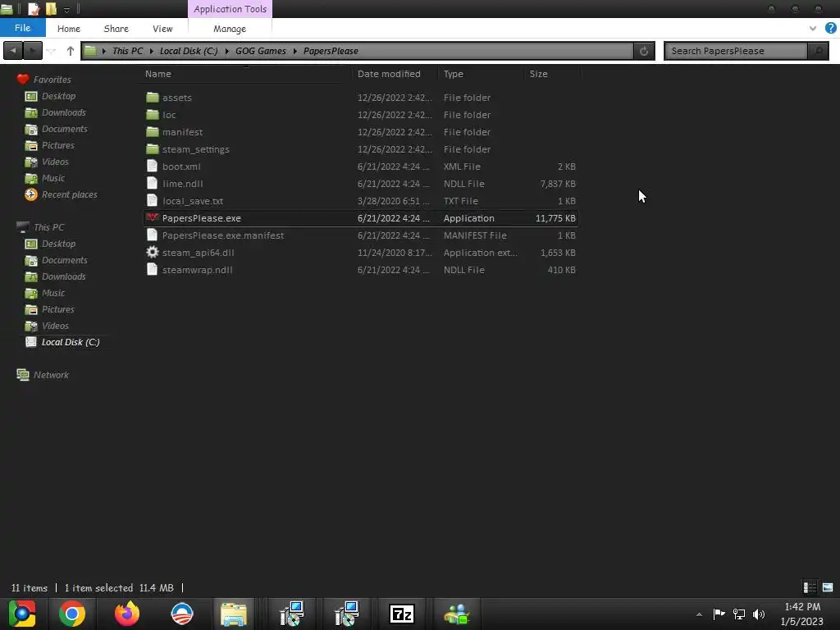Select the PapersPlease.exe application icon
840x630 pixels.
point(153,217)
